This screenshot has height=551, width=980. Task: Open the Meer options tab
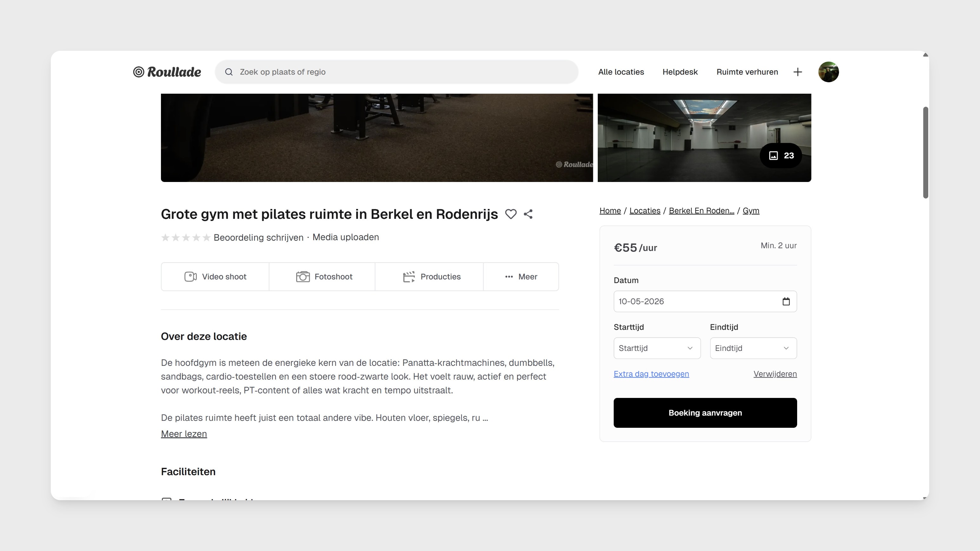tap(521, 277)
